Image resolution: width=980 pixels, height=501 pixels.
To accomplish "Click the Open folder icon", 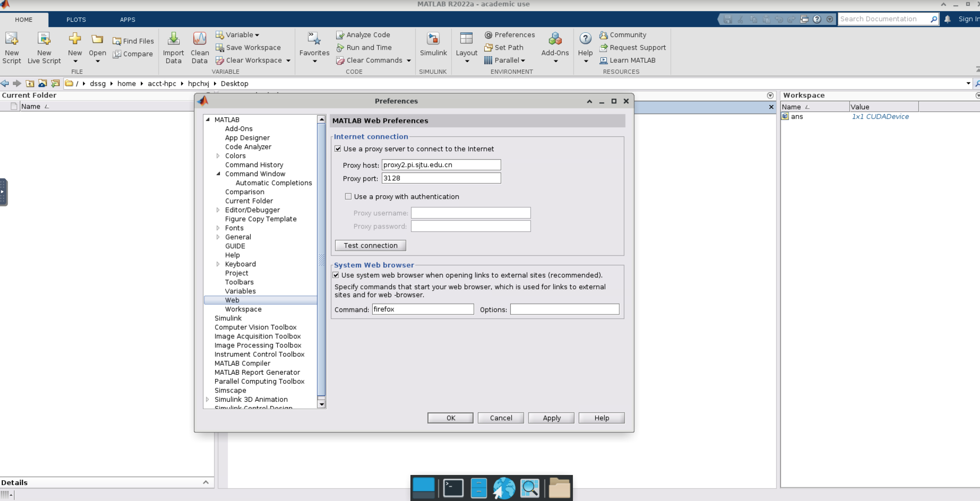I will [97, 39].
